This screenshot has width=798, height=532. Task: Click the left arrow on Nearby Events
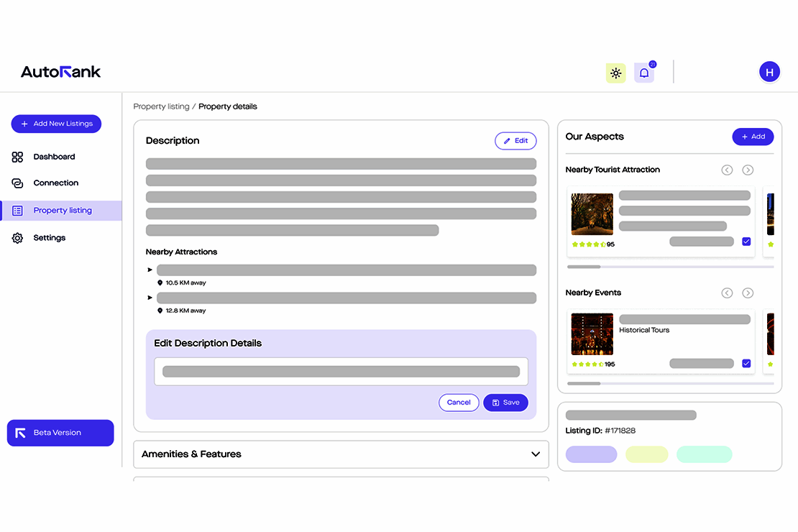pyautogui.click(x=727, y=293)
